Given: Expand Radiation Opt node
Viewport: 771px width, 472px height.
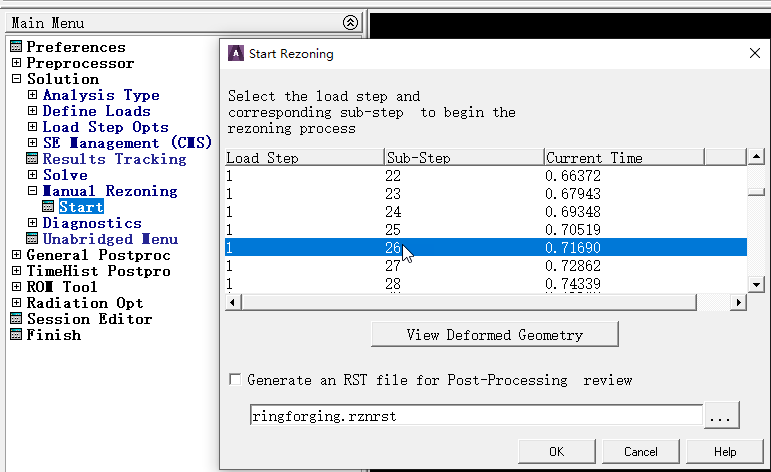Looking at the screenshot, I should 16,303.
